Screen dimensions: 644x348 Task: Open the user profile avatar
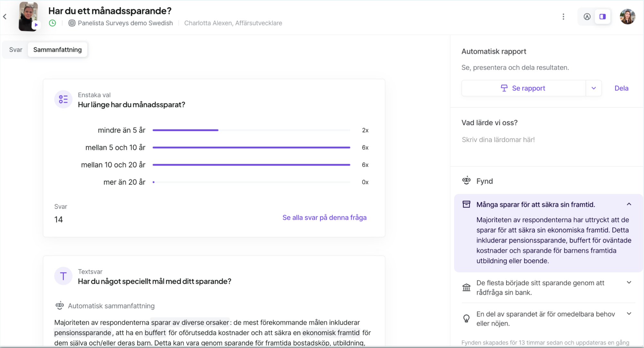coord(627,17)
